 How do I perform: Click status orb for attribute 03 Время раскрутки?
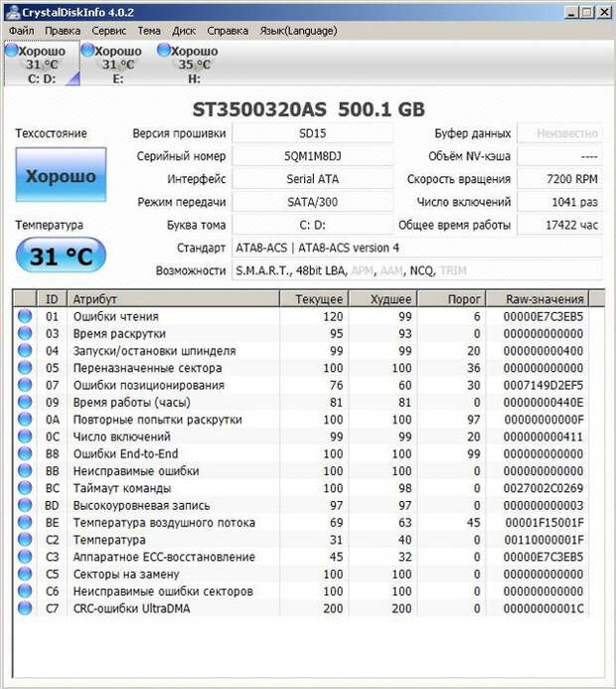tap(25, 333)
